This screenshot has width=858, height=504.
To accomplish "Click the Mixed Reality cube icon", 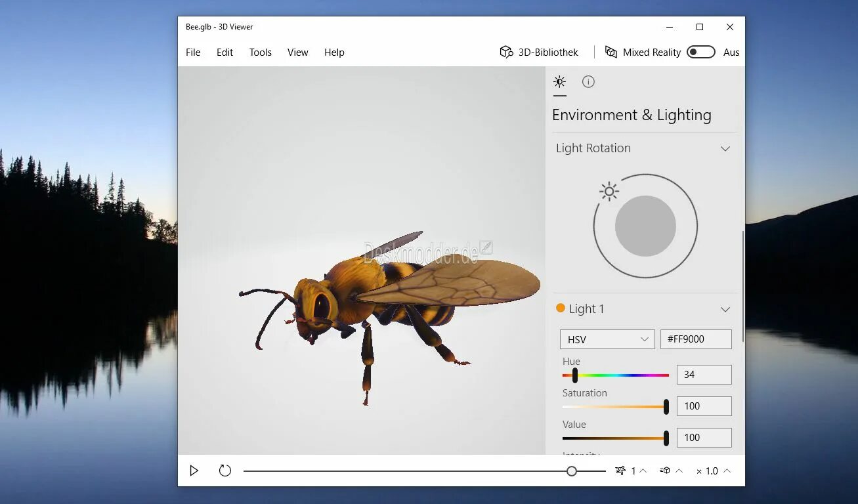I will tap(611, 52).
